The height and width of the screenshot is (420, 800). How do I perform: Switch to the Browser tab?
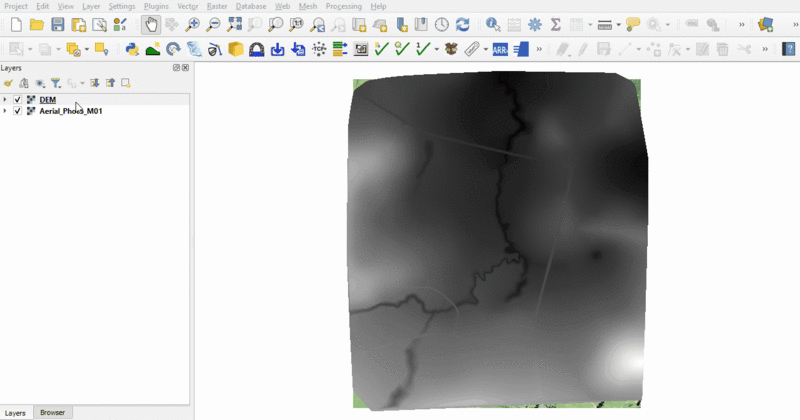52,412
